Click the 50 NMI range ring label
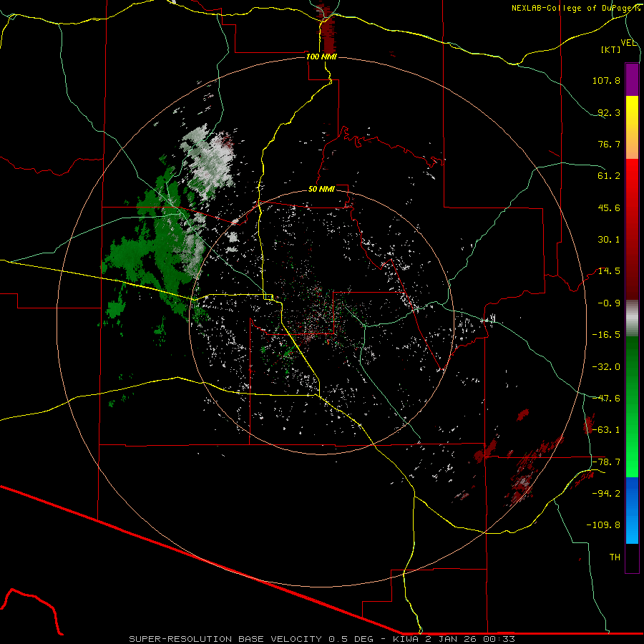Viewport: 644px width, 644px height. pos(321,190)
